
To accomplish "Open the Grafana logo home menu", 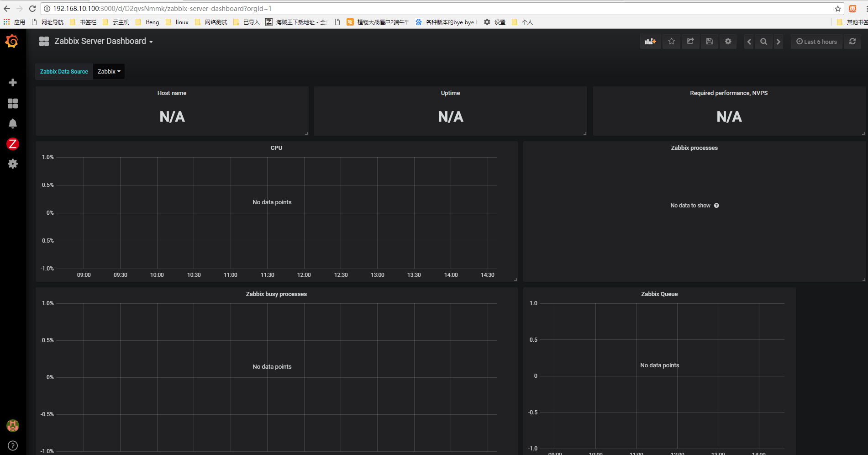I will click(x=12, y=41).
